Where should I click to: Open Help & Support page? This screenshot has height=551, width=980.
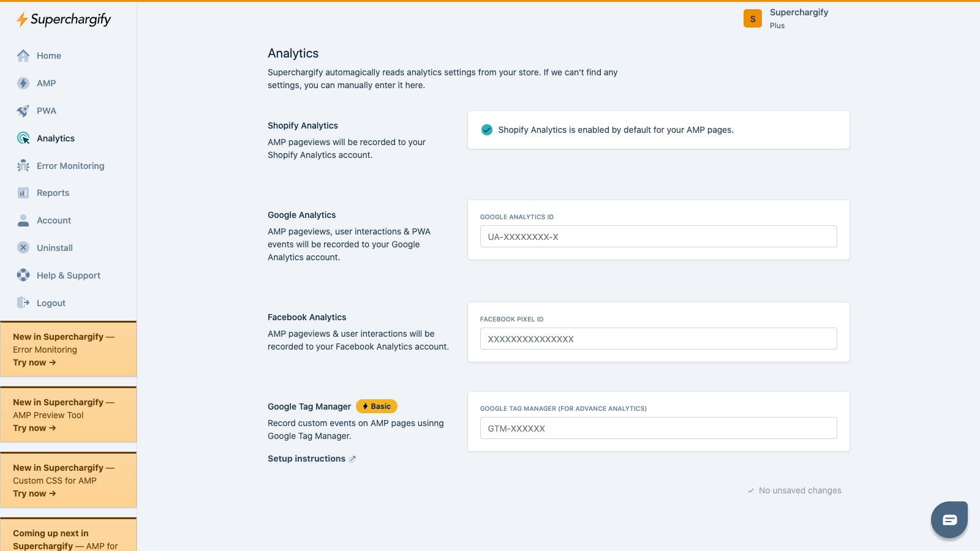pos(69,275)
